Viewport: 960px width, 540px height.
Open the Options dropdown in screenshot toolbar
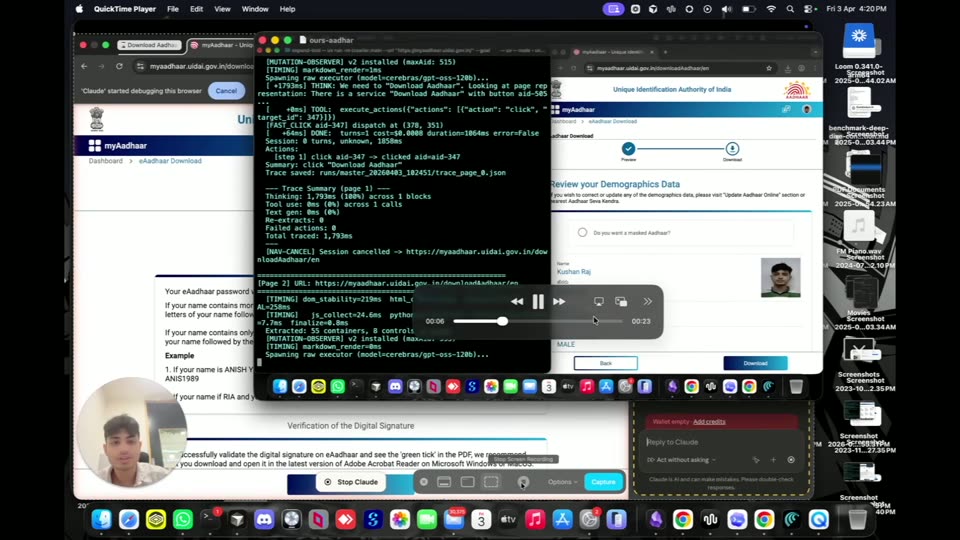562,482
